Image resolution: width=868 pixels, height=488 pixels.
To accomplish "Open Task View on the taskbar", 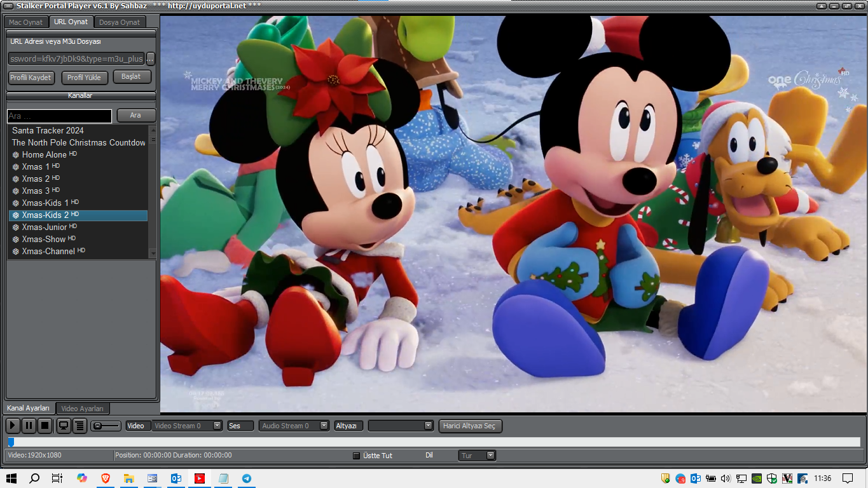I will pyautogui.click(x=57, y=478).
